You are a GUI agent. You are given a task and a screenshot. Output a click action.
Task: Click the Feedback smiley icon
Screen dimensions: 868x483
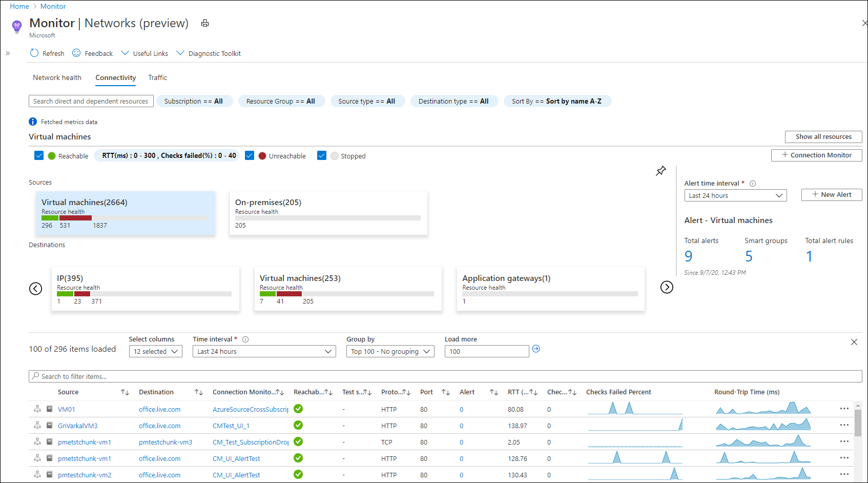[x=76, y=53]
